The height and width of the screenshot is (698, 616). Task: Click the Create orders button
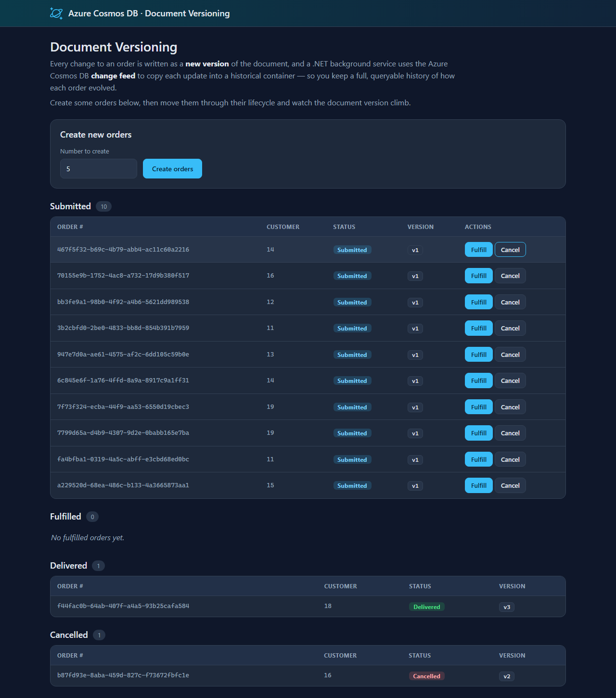coord(172,169)
